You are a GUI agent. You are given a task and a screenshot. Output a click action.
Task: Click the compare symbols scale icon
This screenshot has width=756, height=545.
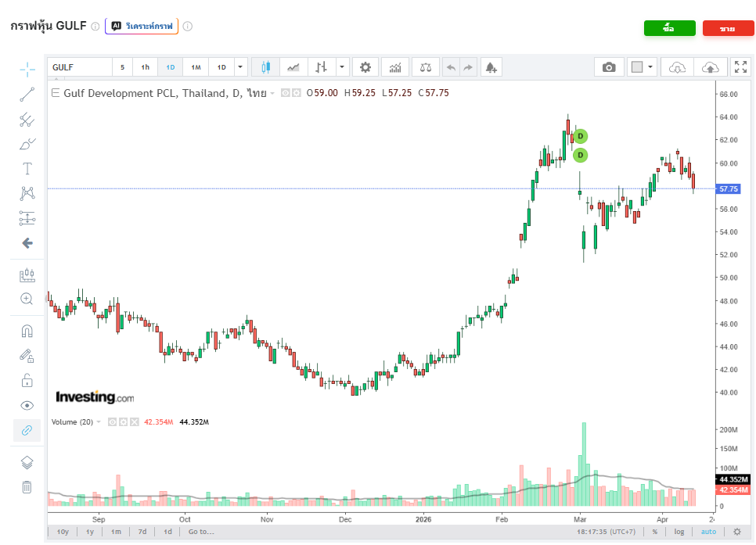click(x=426, y=67)
